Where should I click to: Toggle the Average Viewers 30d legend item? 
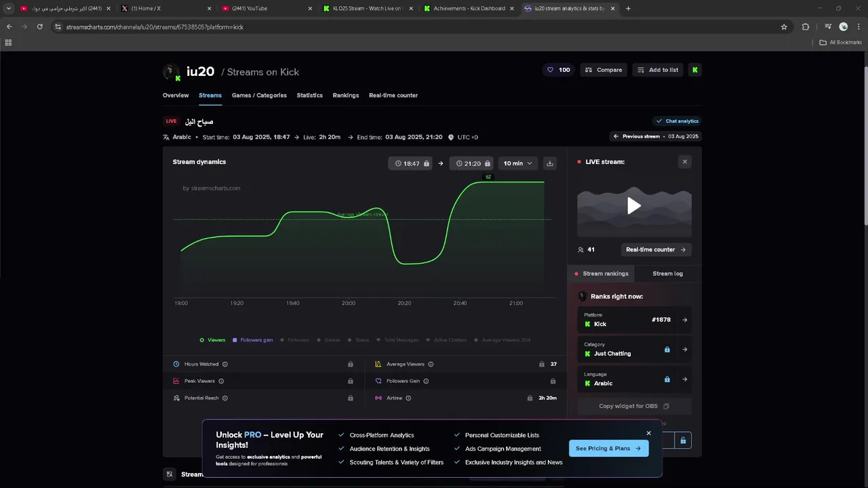[502, 340]
